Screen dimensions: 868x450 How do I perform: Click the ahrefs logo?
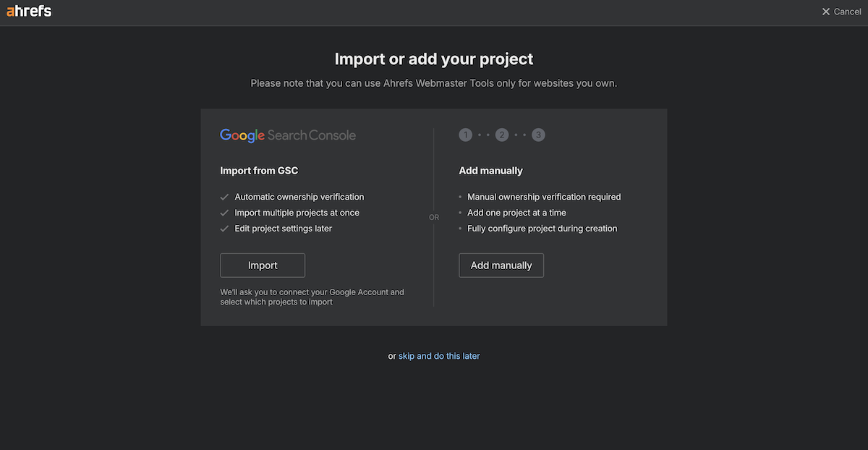[29, 11]
